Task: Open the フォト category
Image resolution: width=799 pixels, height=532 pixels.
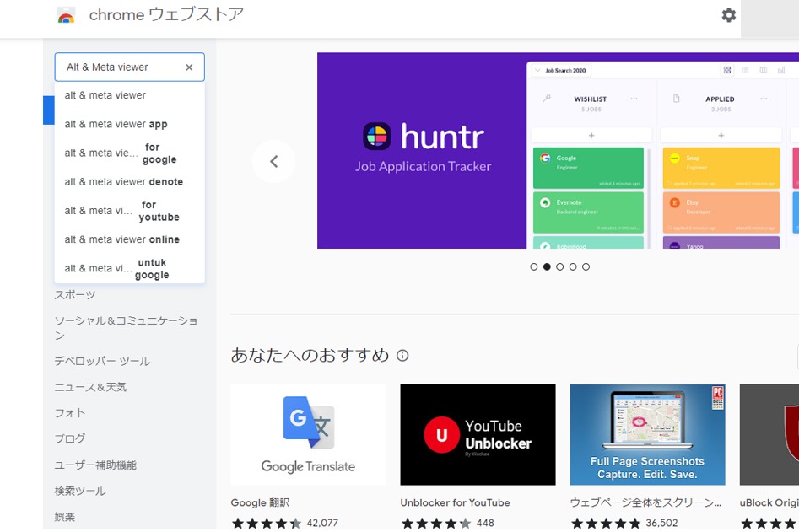Action: tap(70, 413)
